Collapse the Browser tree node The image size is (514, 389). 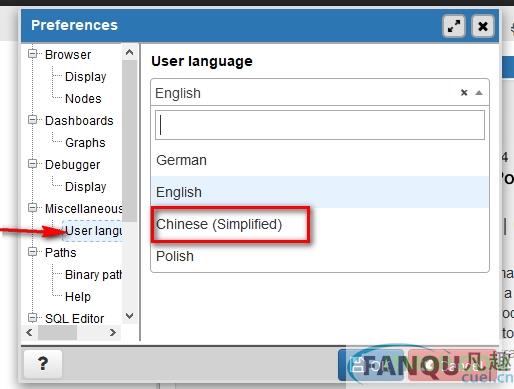point(33,54)
